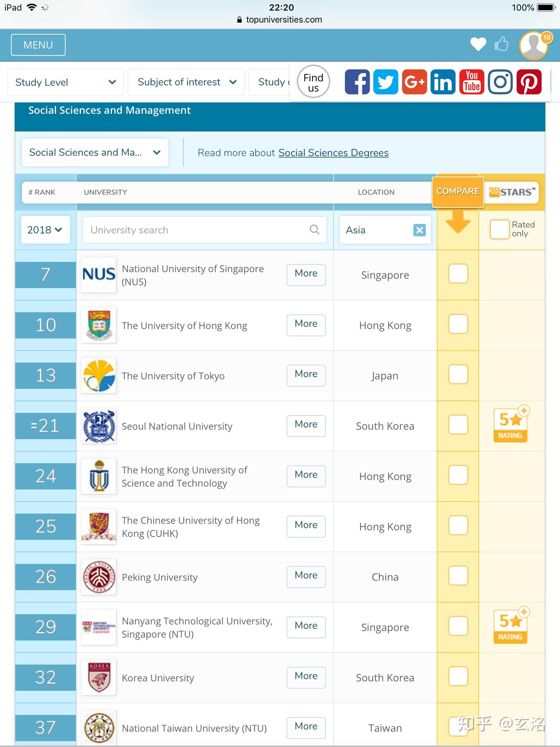Check compare box for National University of Singapore
Viewport: 560px width, 747px height.
[458, 274]
